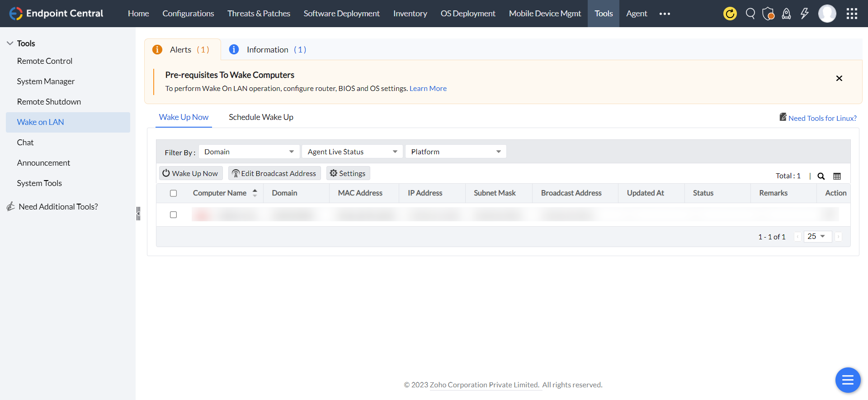Viewport: 868px width, 400px height.
Task: Select the first computer row checkbox
Action: point(173,214)
